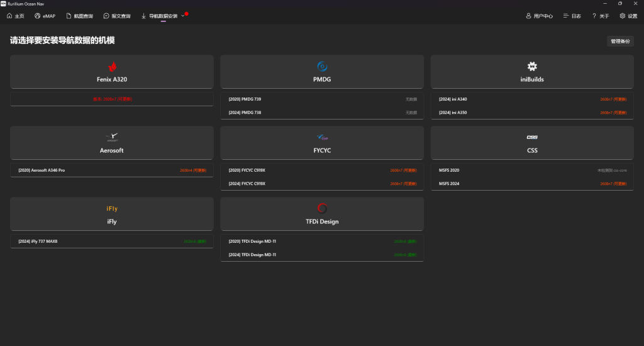The image size is (644, 346).
Task: Restore down the application window
Action: [x=619, y=3]
